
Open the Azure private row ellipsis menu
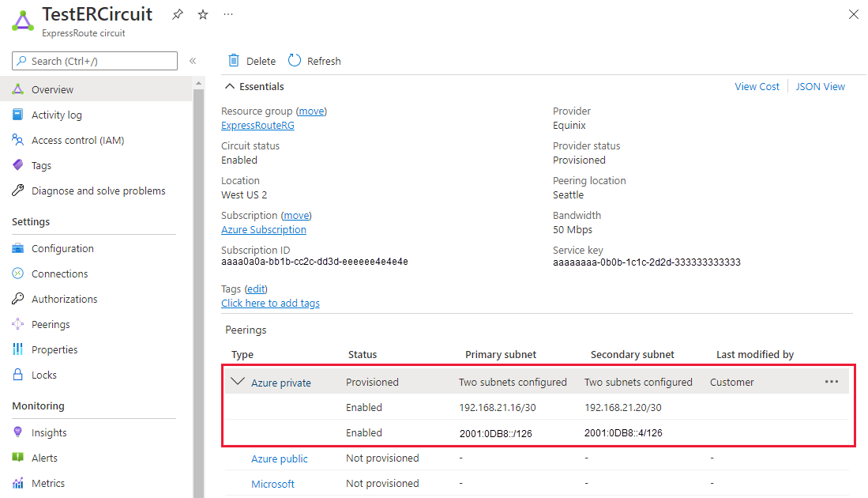pyautogui.click(x=832, y=381)
